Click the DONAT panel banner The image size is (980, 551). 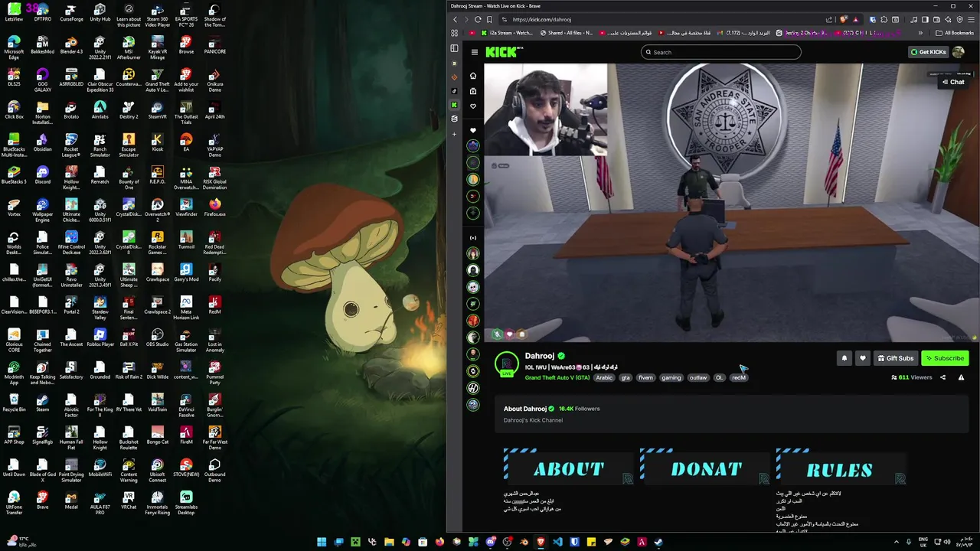tap(705, 467)
